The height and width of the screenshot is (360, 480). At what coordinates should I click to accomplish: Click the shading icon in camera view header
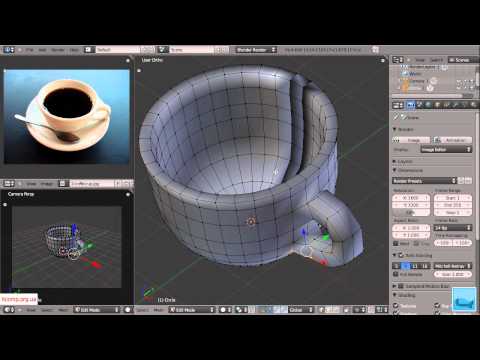[x=128, y=310]
